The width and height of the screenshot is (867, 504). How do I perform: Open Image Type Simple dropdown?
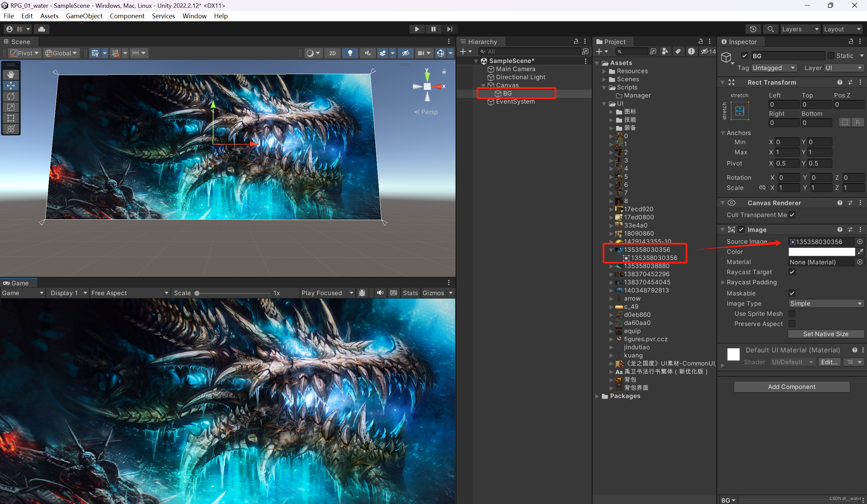point(826,304)
